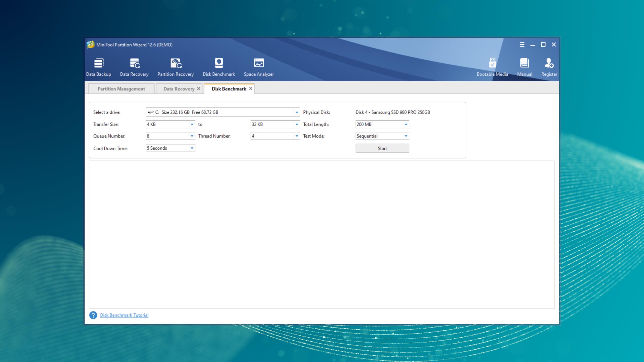This screenshot has height=362, width=644.
Task: Click the Select a drive label
Action: pos(107,112)
